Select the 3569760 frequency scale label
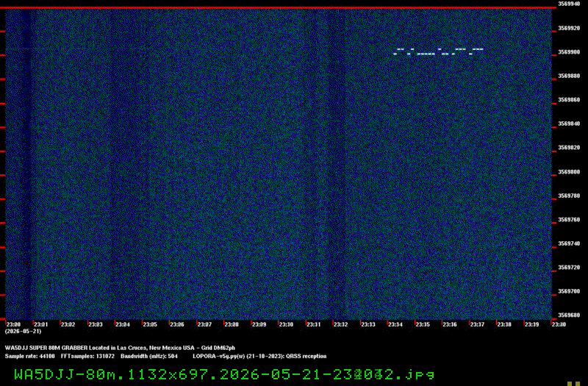The image size is (588, 386). pos(569,219)
